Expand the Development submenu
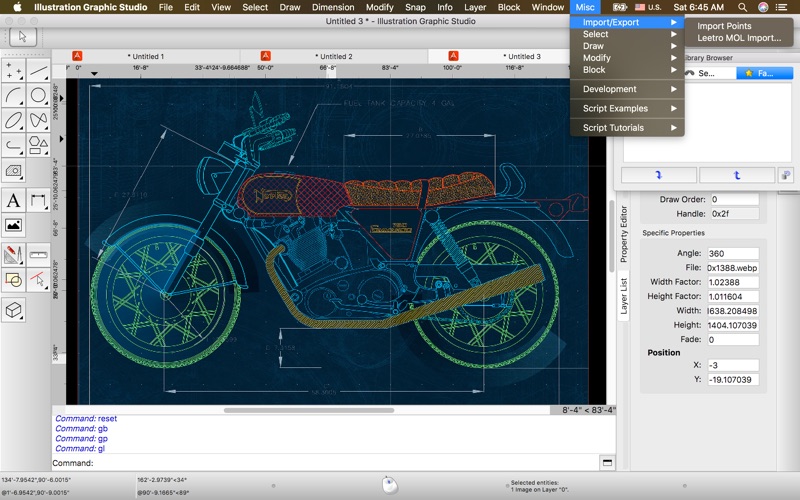Viewport: 800px width, 500px height. 627,89
